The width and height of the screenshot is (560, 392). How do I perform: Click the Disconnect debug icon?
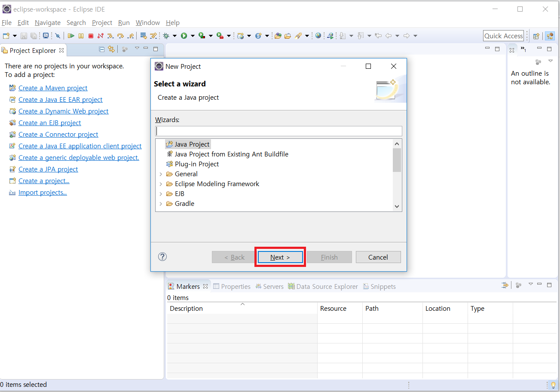(x=101, y=36)
